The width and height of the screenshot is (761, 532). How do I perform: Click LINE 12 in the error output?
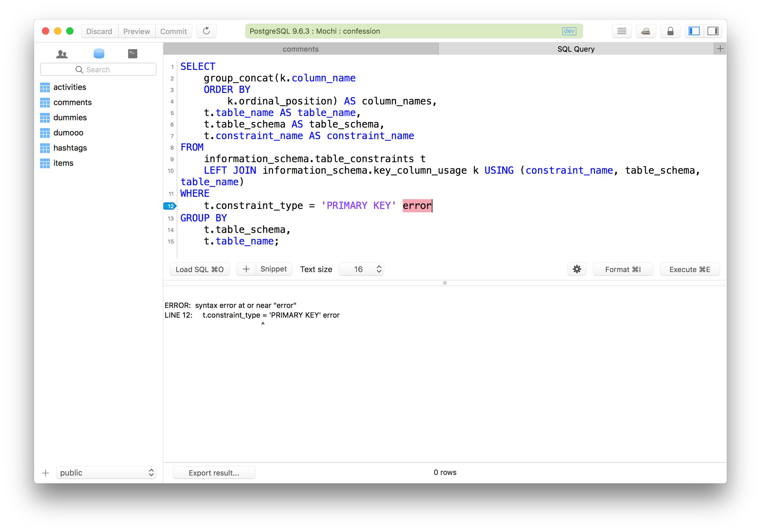point(178,315)
